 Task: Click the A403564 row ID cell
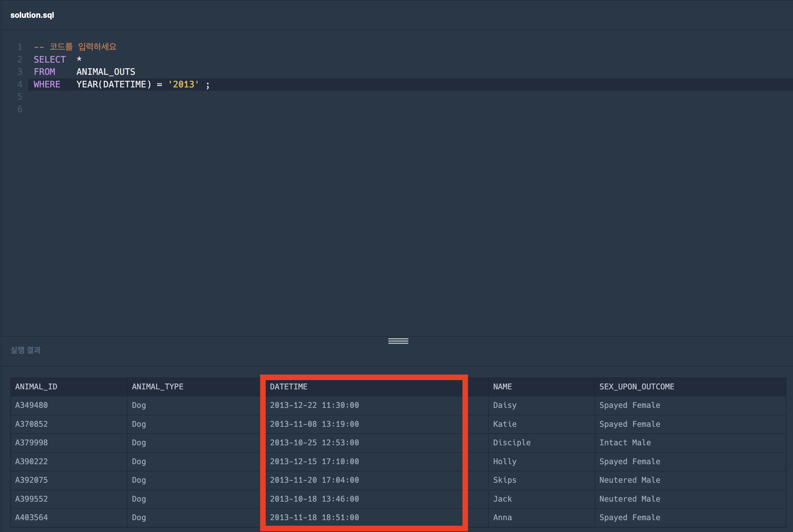tap(31, 518)
